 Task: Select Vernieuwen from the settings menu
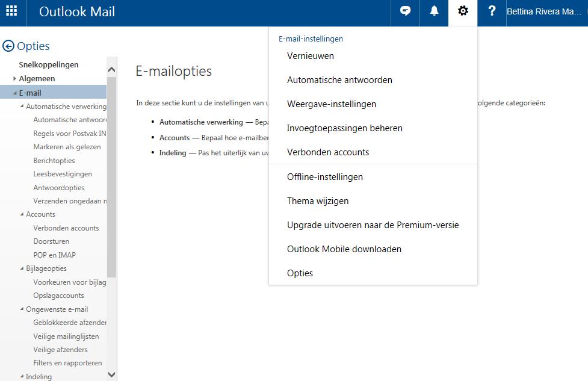click(x=311, y=56)
